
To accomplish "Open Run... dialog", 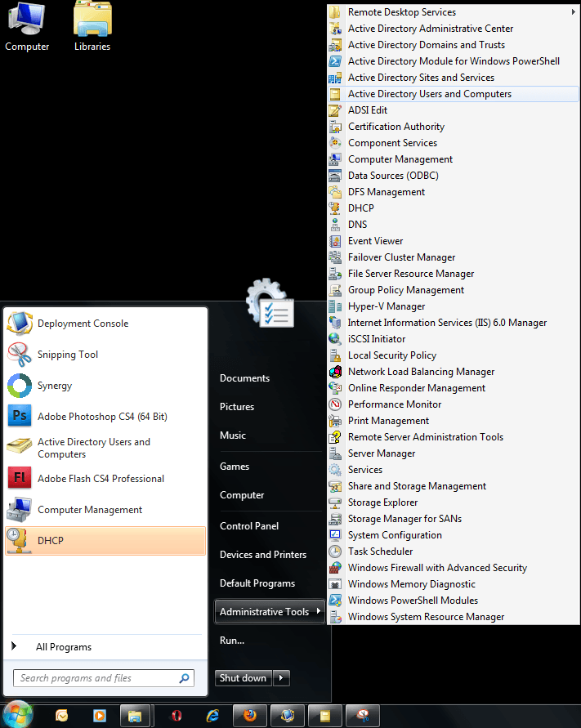I will [x=232, y=641].
